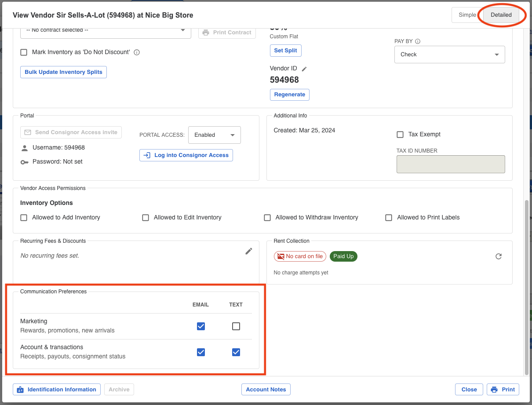Viewport: 532px width, 405px height.
Task: Switch to Detailed view
Action: coord(501,15)
